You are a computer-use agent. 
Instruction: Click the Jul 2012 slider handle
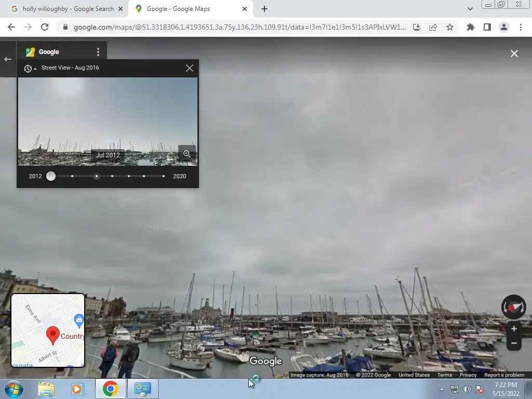click(x=51, y=176)
